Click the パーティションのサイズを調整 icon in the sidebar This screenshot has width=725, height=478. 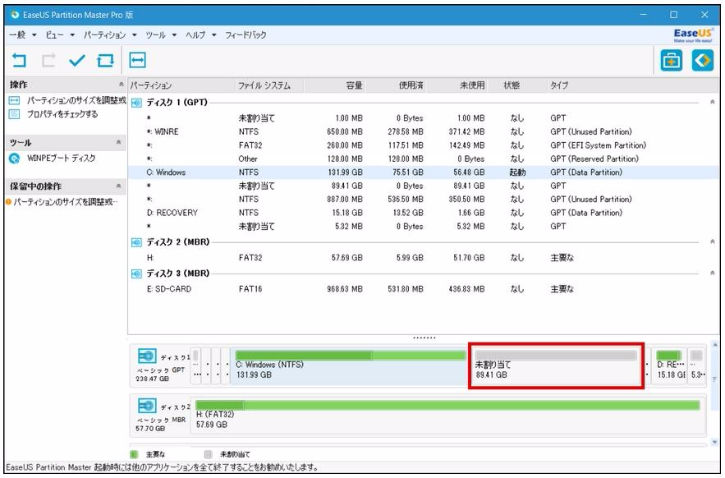pyautogui.click(x=14, y=100)
